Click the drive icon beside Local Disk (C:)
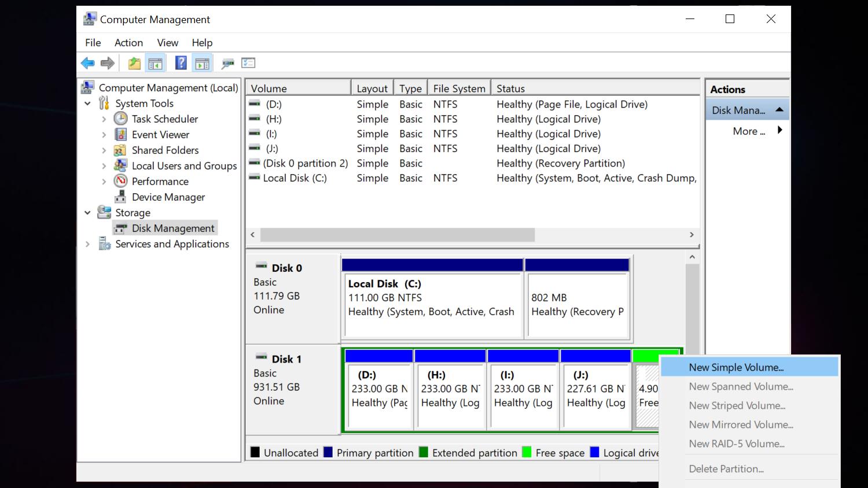Viewport: 868px width, 488px height. pos(255,178)
